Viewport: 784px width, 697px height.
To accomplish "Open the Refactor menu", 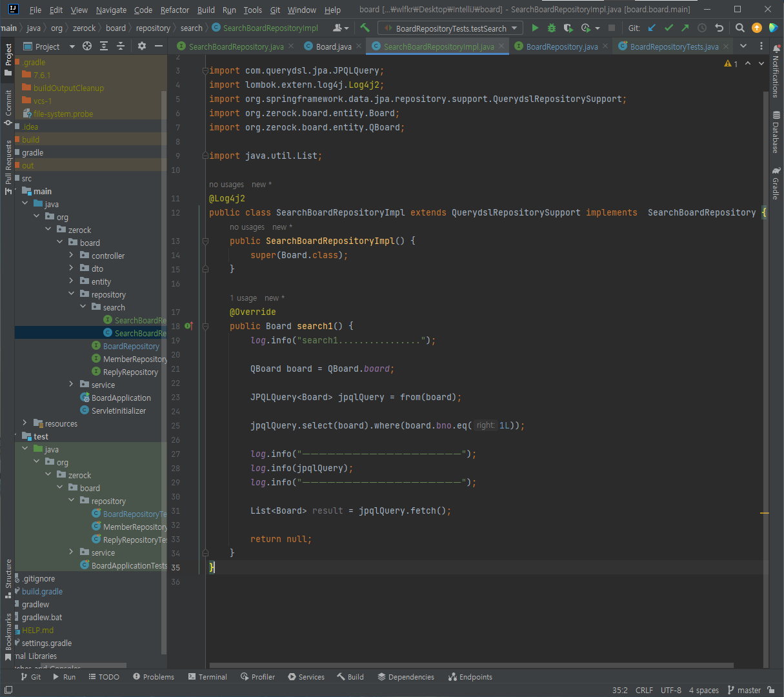I will click(x=174, y=10).
